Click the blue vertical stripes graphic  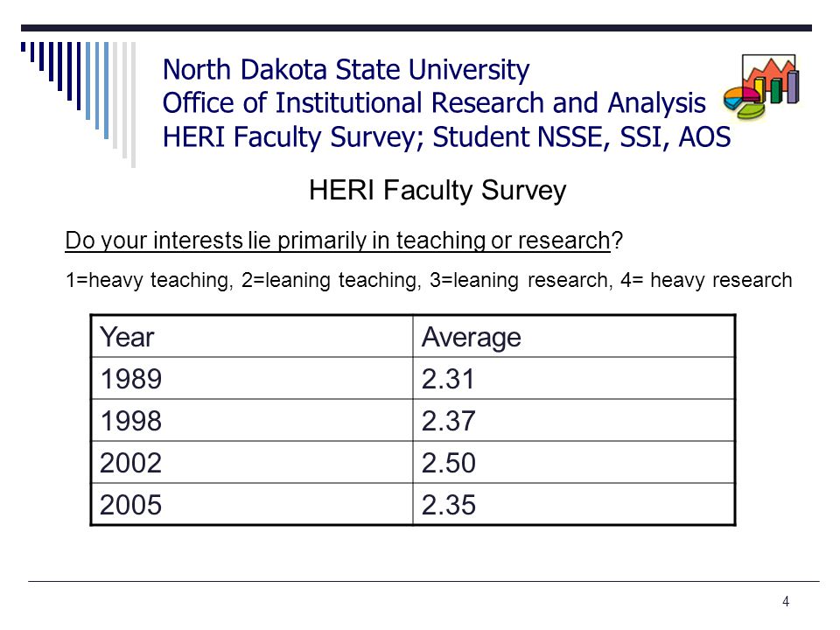tap(78, 104)
